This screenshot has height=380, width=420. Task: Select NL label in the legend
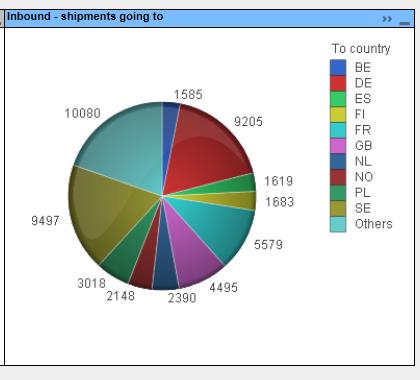tap(363, 161)
